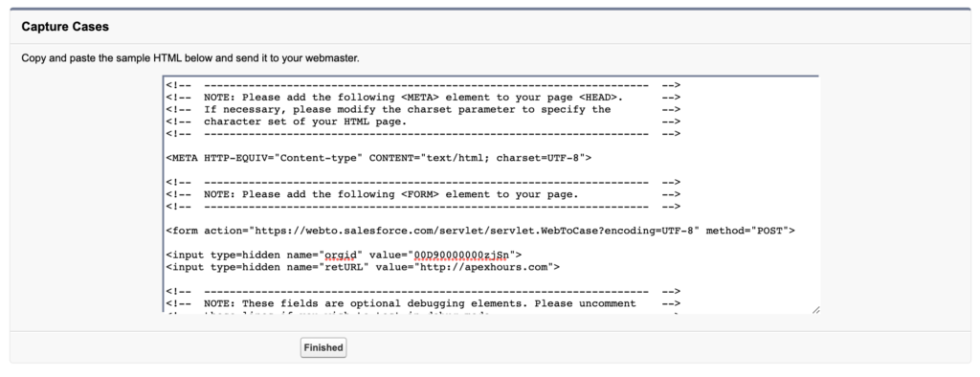Place cursor on the form action URL line
This screenshot has width=980, height=377.
480,231
